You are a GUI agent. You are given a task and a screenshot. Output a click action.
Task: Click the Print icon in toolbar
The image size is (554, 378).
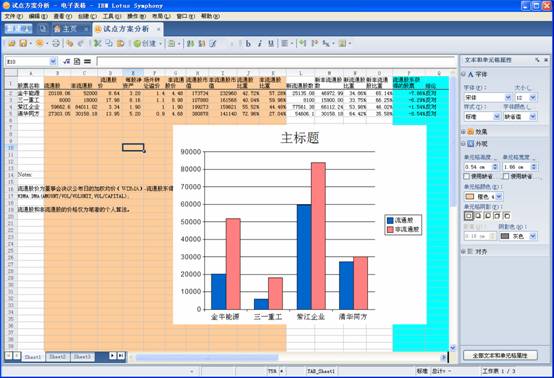tap(56, 43)
